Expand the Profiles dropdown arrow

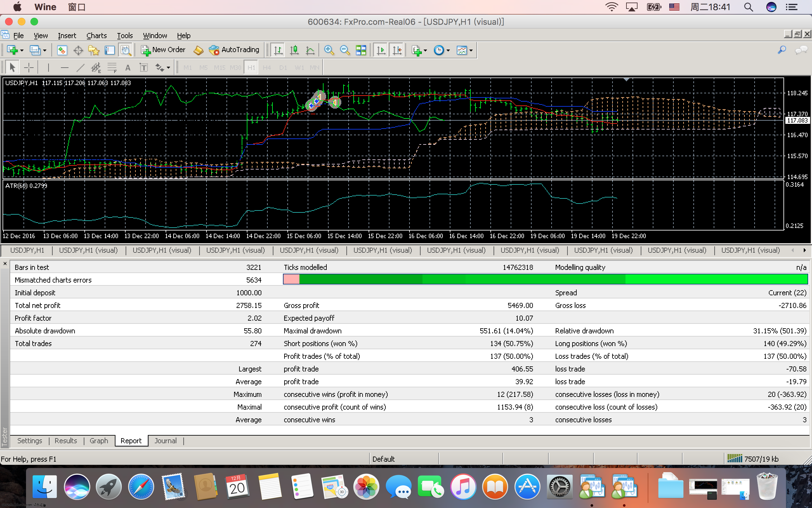pos(45,51)
